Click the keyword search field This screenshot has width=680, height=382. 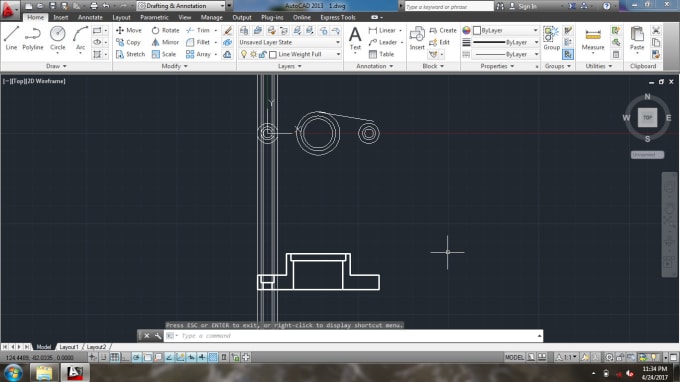(449, 7)
